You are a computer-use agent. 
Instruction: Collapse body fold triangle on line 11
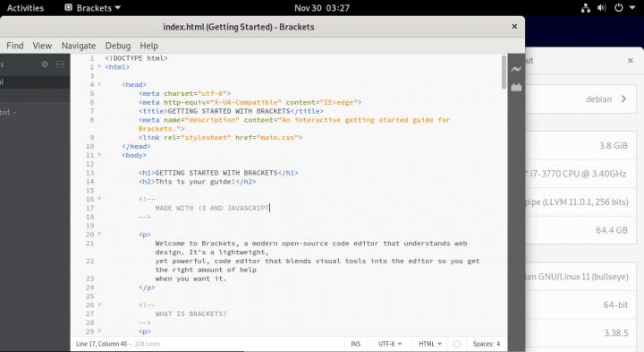[x=99, y=155]
